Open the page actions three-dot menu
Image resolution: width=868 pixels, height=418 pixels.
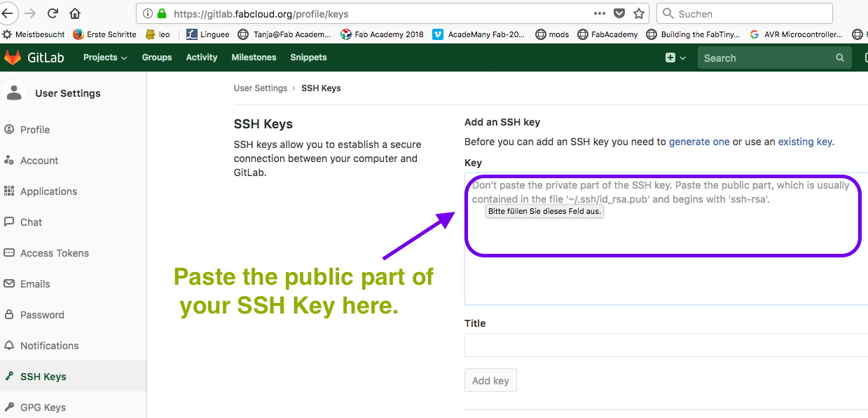[600, 13]
